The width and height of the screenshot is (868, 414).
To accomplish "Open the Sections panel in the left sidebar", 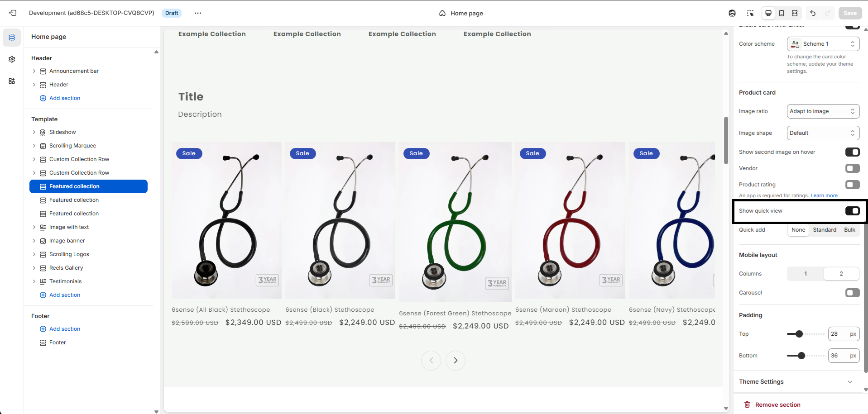I will [12, 38].
